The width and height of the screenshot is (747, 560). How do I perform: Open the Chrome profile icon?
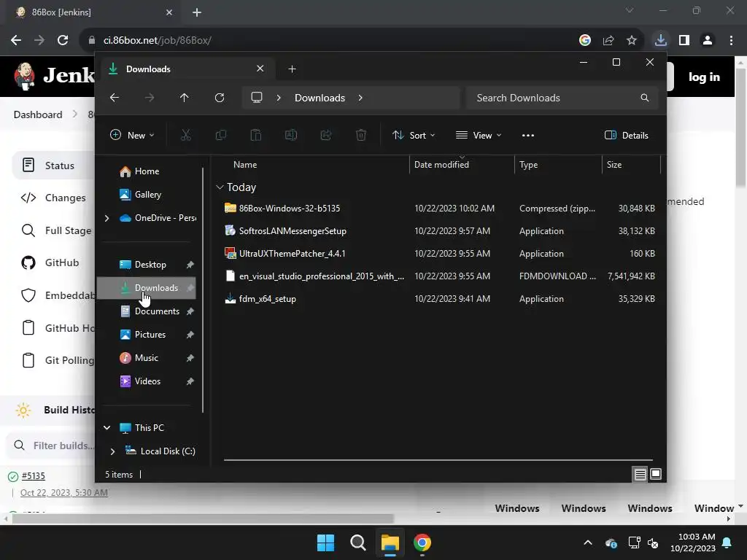pyautogui.click(x=708, y=40)
